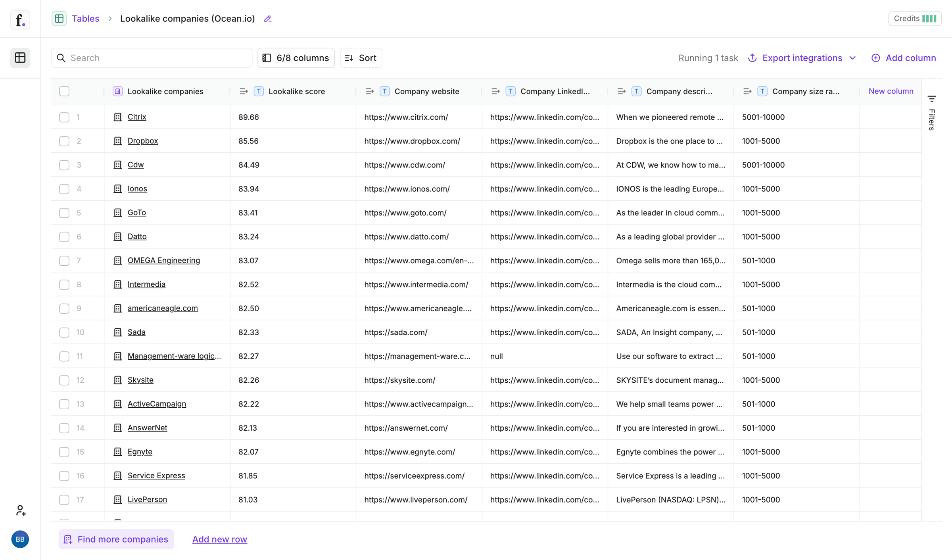Tick the OMEGA Engineering row checkbox
The height and width of the screenshot is (560, 952).
pos(64,261)
